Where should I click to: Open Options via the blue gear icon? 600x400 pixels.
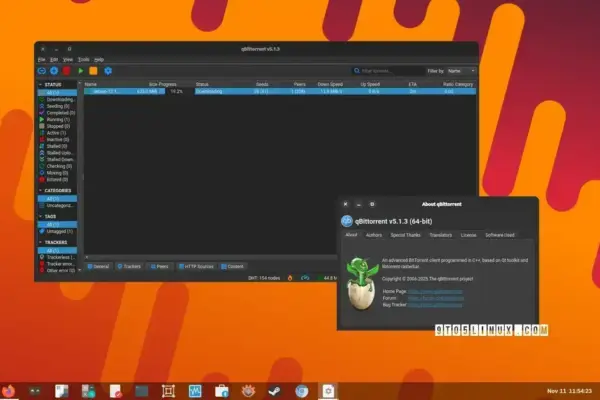pyautogui.click(x=108, y=71)
